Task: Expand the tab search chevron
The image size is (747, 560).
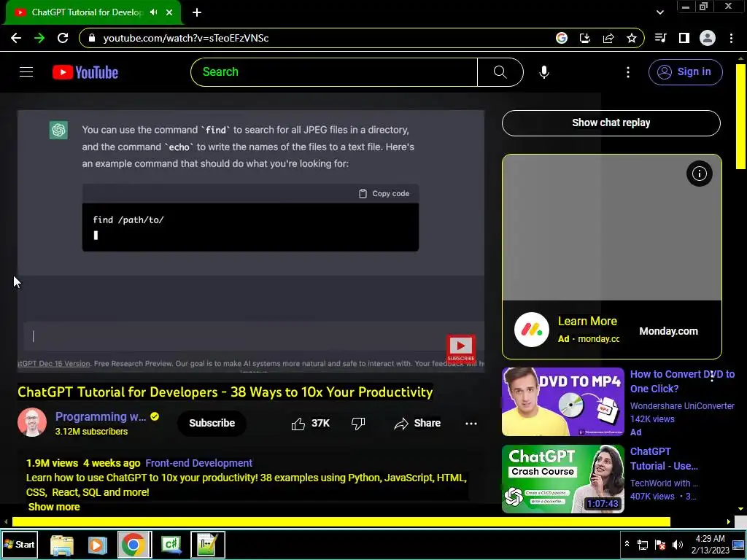Action: pos(659,12)
